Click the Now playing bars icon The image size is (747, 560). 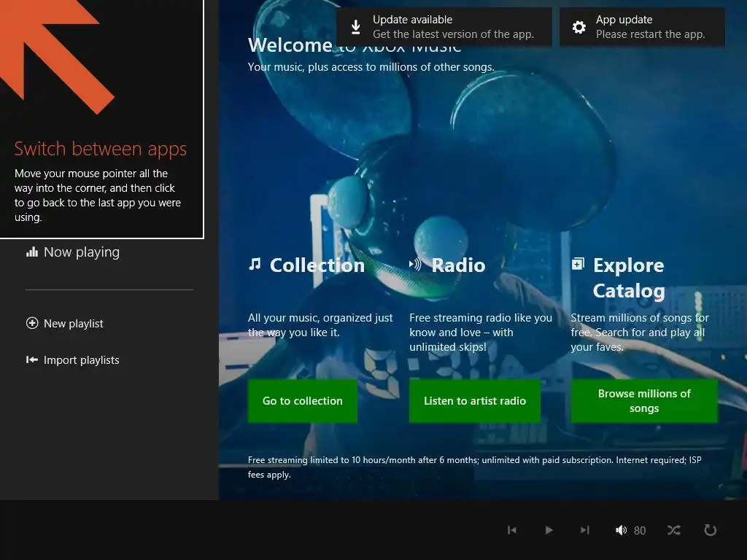32,252
